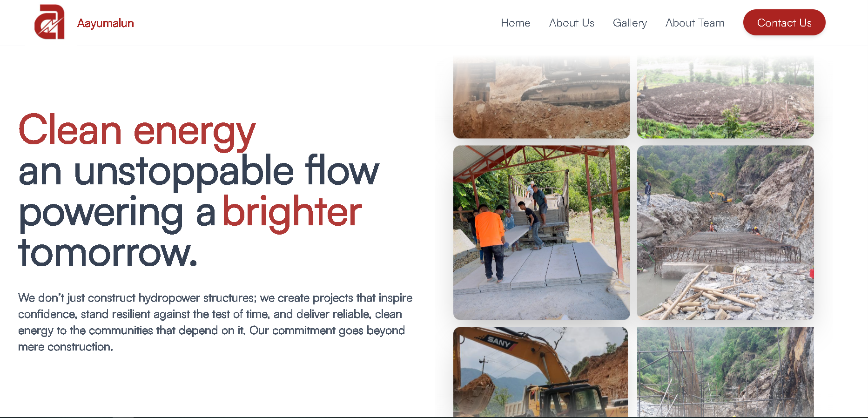The image size is (868, 418).
Task: Click the orange-shirt worker in photo
Action: click(x=490, y=242)
